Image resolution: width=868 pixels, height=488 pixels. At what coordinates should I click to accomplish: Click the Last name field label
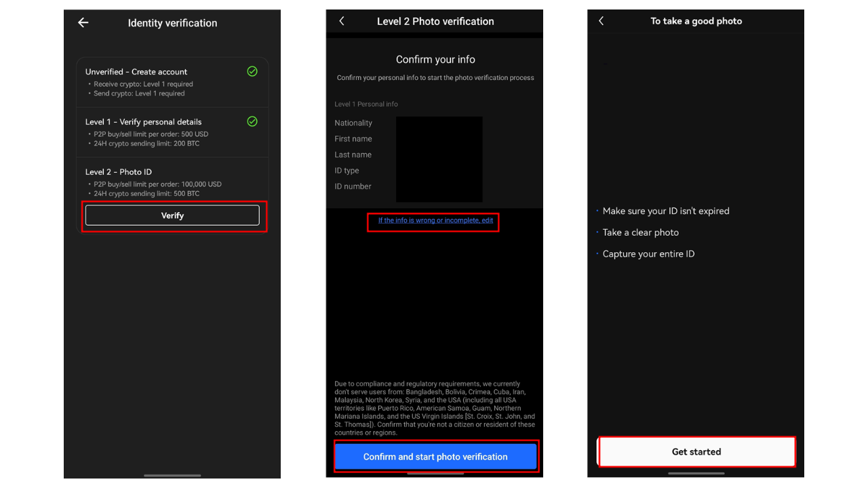(x=353, y=155)
